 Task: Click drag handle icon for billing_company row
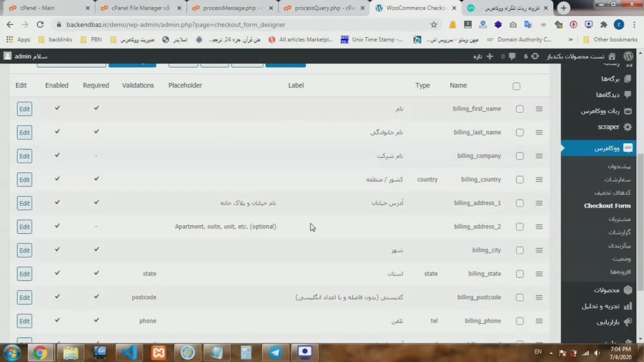(x=539, y=156)
